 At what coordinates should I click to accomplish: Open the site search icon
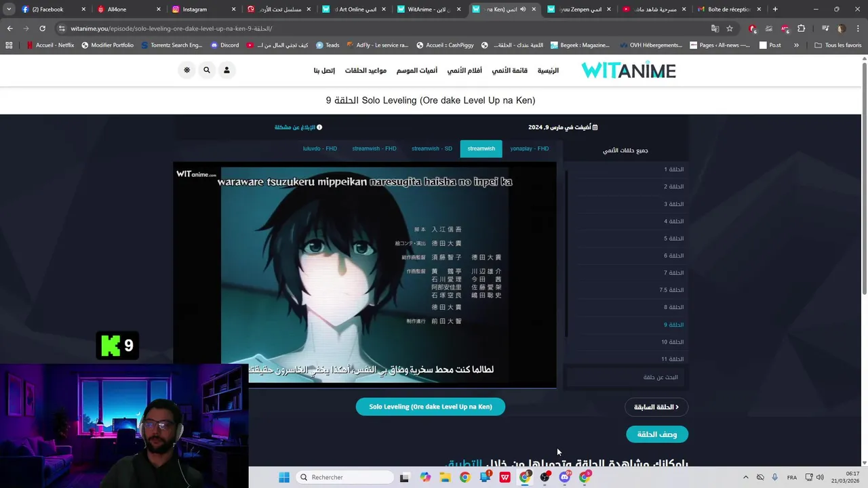pos(207,70)
